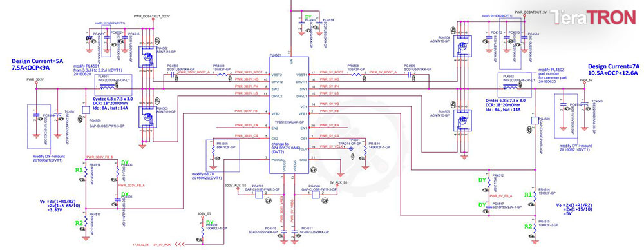Select the PWR_DCBATOUT_3D3V net label
644x250 pixels.
152,16
